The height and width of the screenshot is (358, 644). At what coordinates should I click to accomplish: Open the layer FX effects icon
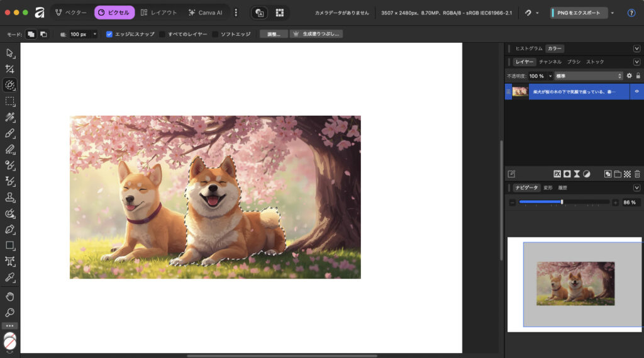tap(557, 174)
